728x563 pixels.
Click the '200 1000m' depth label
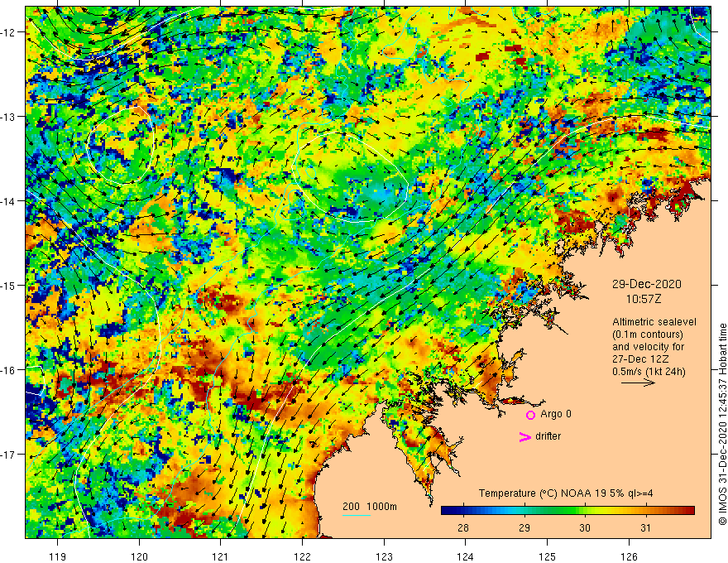tap(370, 507)
